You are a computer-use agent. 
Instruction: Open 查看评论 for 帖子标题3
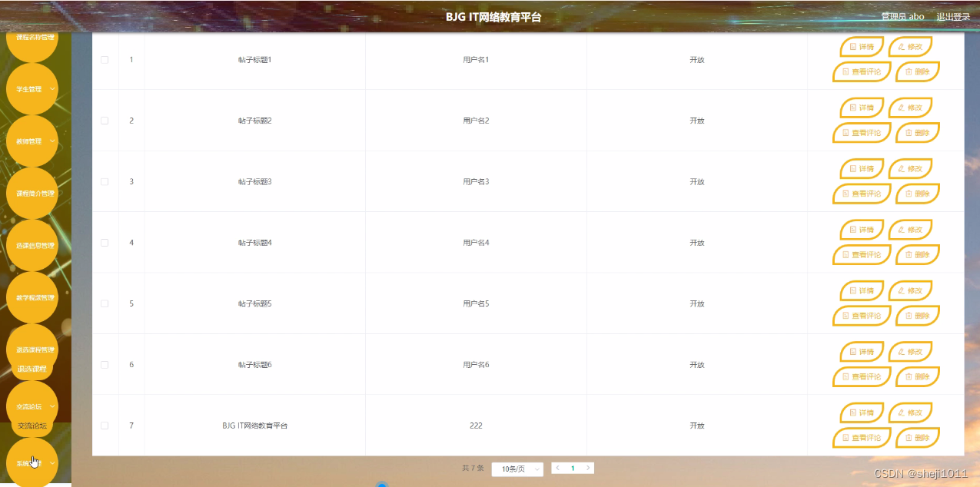861,194
